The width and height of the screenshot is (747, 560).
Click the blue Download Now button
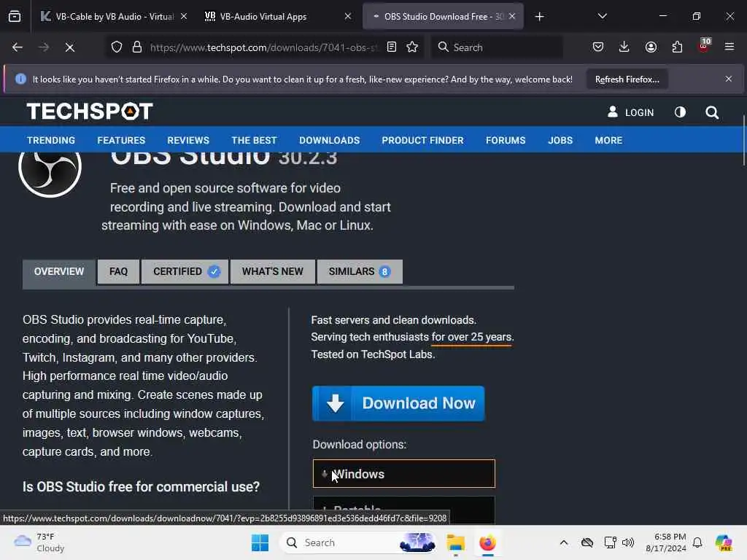click(x=398, y=403)
